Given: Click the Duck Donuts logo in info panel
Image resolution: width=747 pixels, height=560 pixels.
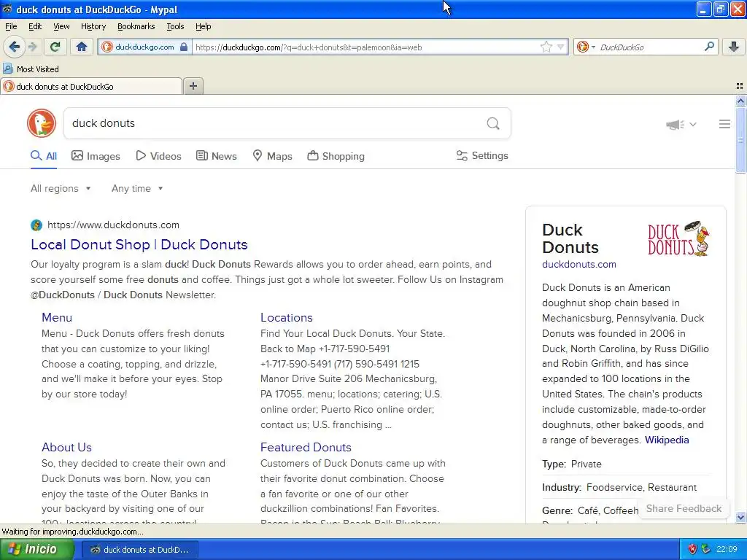Looking at the screenshot, I should 678,238.
